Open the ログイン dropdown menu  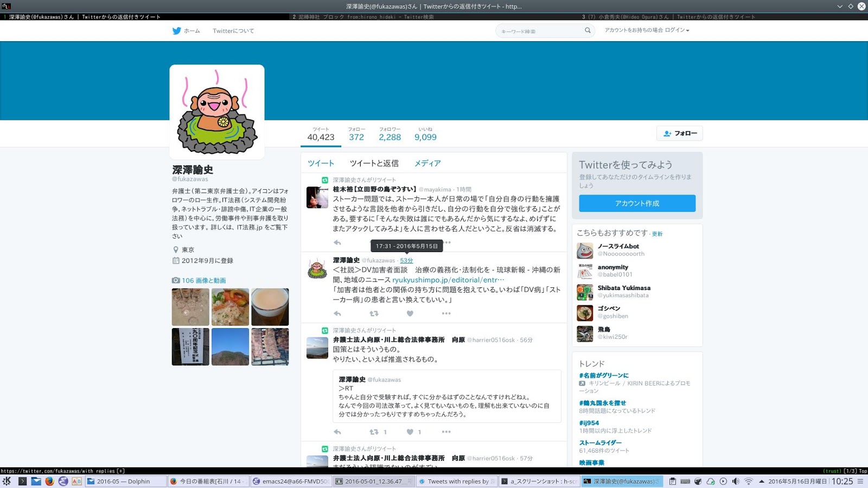676,30
